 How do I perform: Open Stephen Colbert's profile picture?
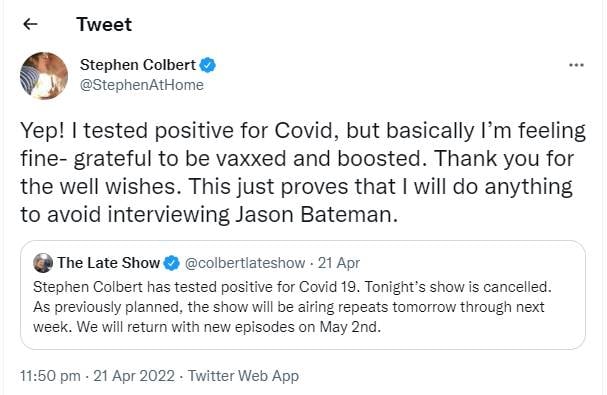coord(44,76)
